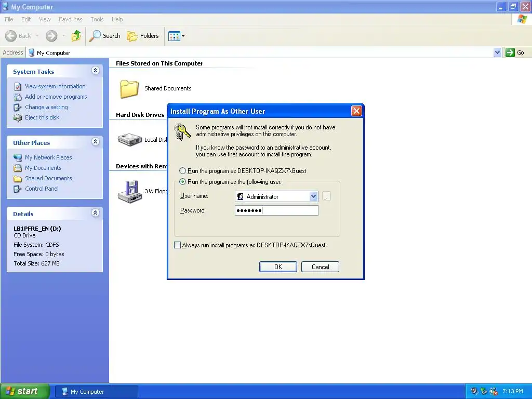Open the Views toolbar icon
This screenshot has width=532, height=399.
174,36
